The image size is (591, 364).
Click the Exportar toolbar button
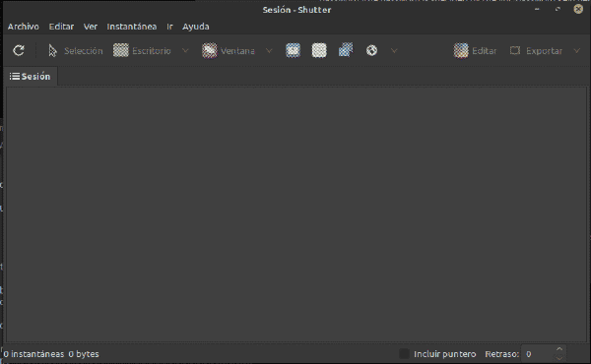536,50
